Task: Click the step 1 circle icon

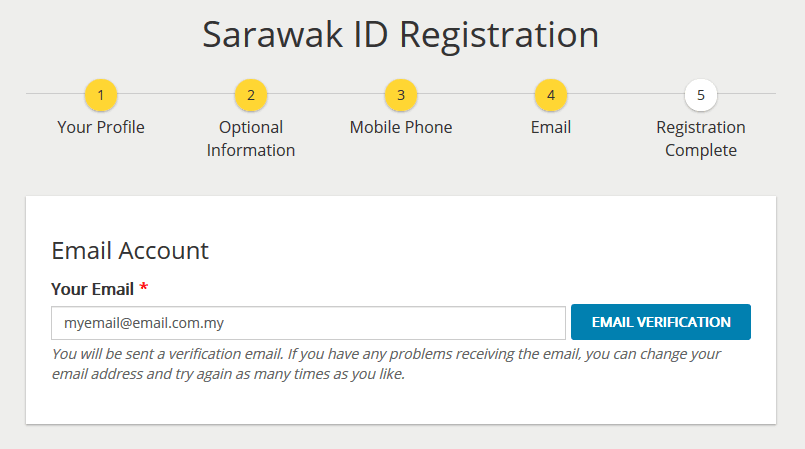Action: 101,95
